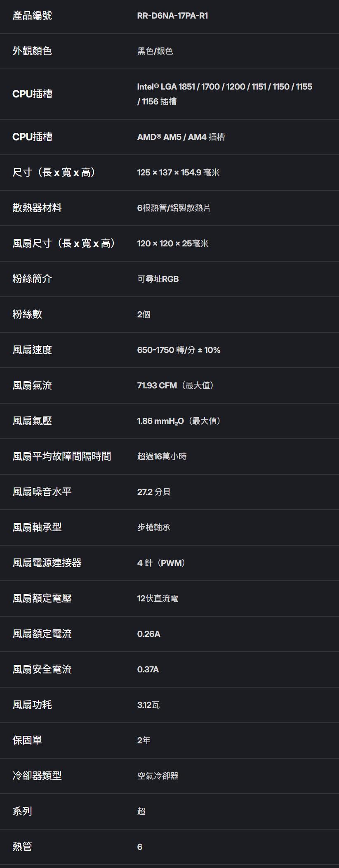This screenshot has height=868, width=339.
Task: Click the 0.26A rated current value
Action: (148, 634)
